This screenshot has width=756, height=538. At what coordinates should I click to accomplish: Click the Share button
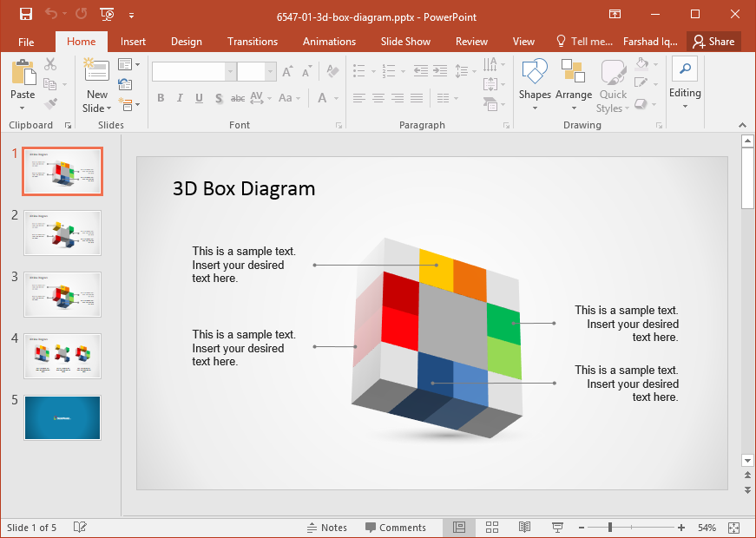coord(713,42)
